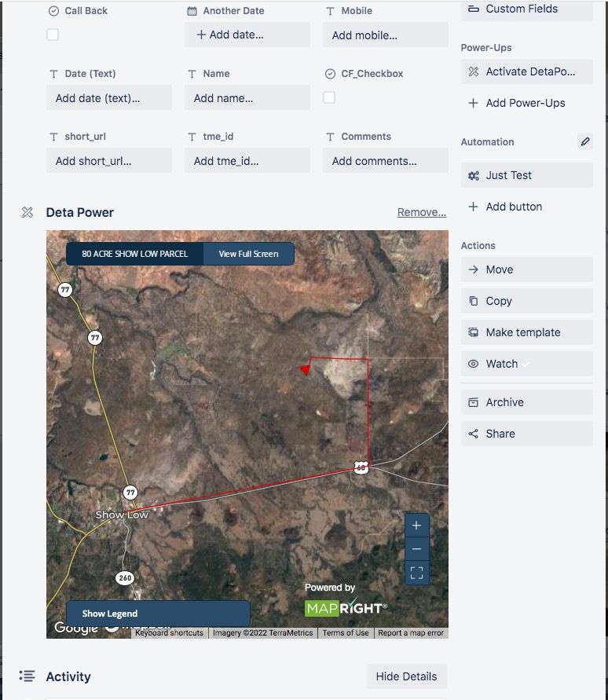Image resolution: width=608 pixels, height=700 pixels.
Task: Click the DetaPower tools icon in sidebar
Action: (473, 71)
